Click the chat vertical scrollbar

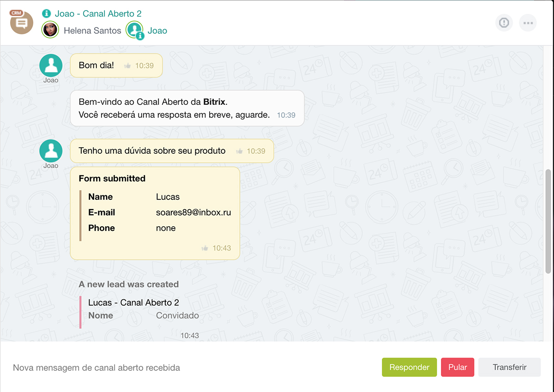click(x=548, y=222)
